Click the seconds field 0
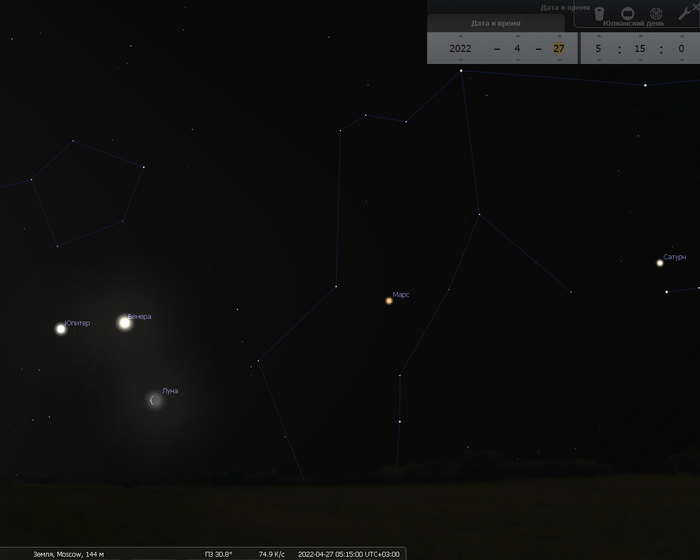 click(x=681, y=48)
